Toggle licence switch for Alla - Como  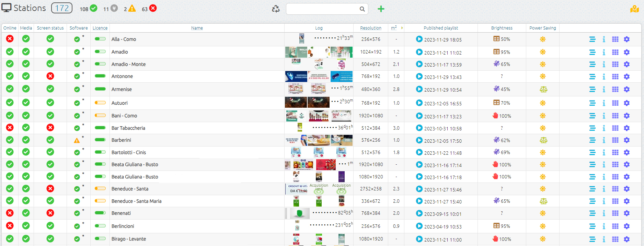pyautogui.click(x=100, y=39)
